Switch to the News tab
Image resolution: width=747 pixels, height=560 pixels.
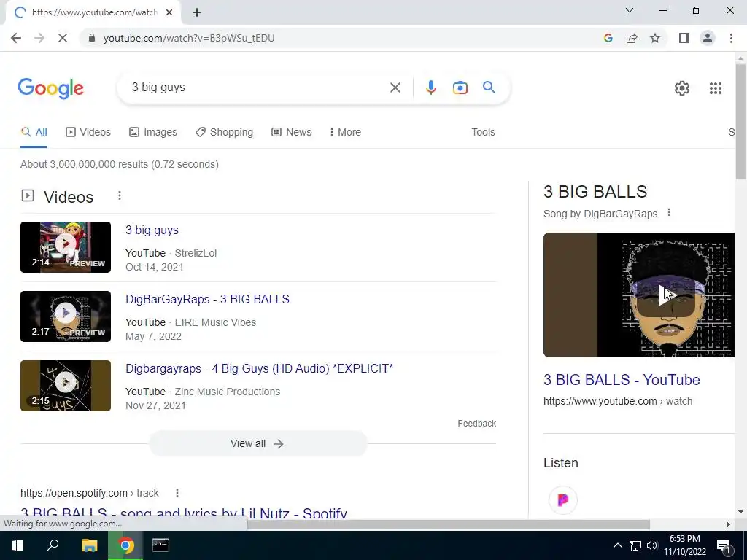292,132
